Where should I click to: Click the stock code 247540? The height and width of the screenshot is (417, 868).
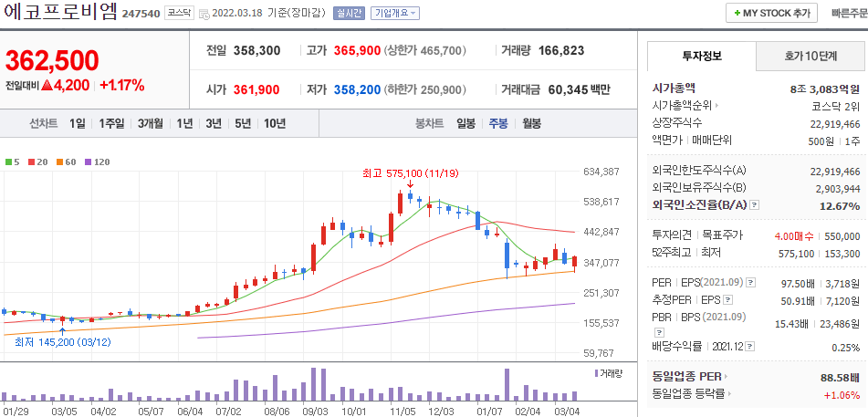[x=140, y=14]
